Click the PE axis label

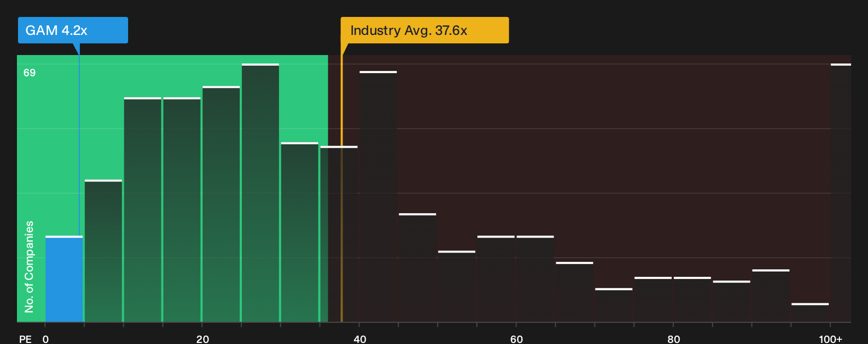[25, 339]
